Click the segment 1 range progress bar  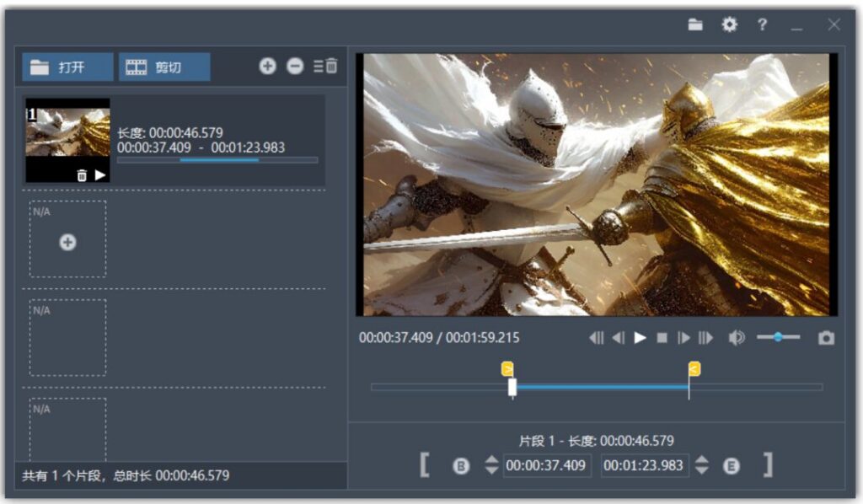[x=217, y=160]
